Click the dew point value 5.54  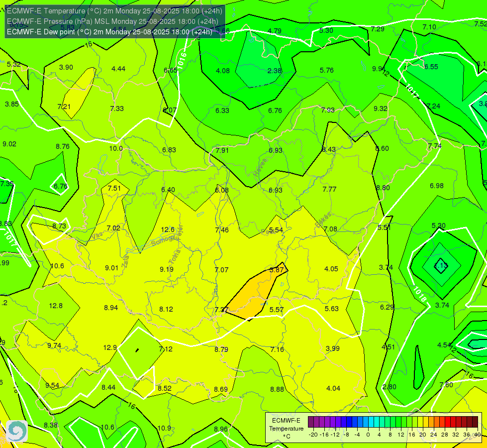pos(276,230)
